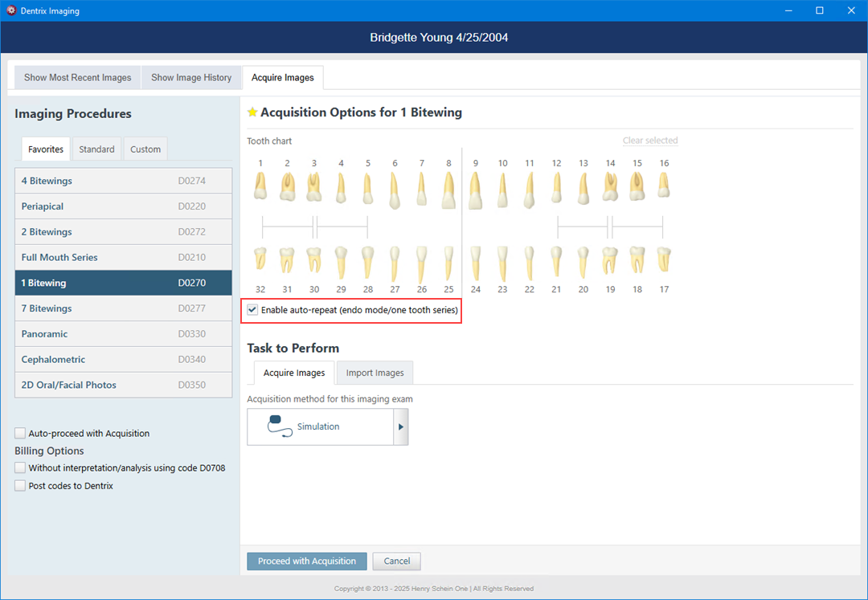Select Periapical procedure D0220

click(x=124, y=206)
